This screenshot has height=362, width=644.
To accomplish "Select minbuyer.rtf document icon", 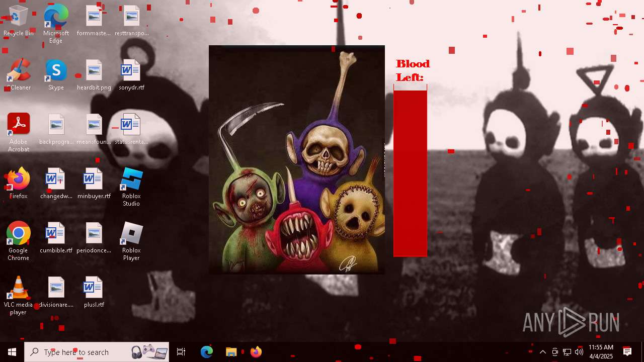I will (94, 184).
